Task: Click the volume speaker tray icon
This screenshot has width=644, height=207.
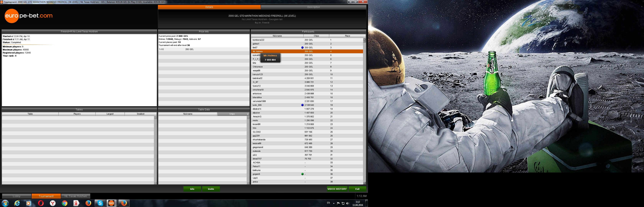Action: pos(347,203)
